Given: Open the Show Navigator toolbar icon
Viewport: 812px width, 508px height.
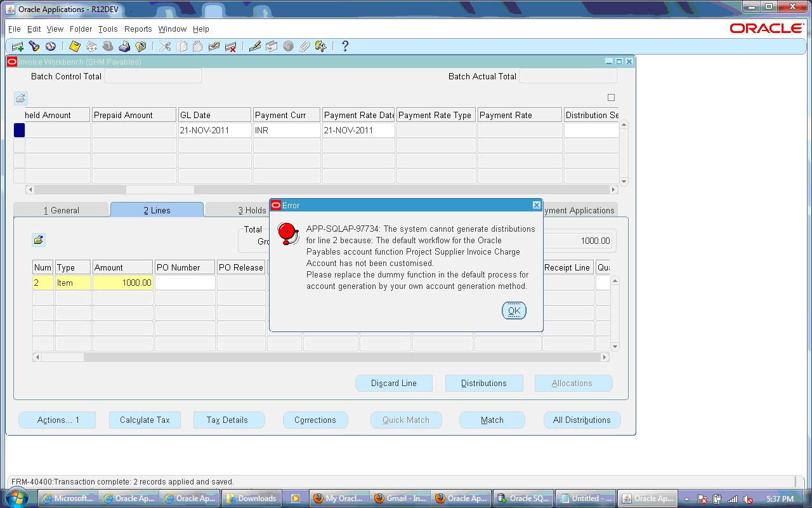Looking at the screenshot, I should pyautogui.click(x=51, y=46).
